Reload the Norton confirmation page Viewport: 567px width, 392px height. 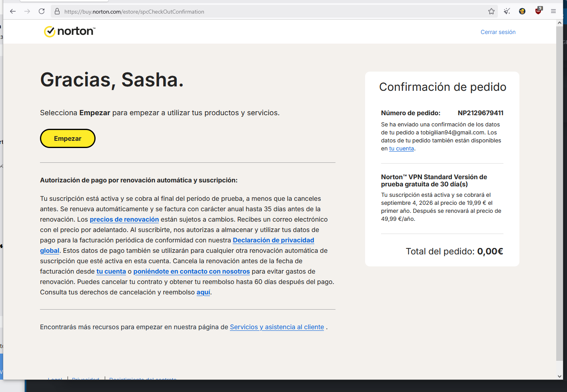coord(42,12)
